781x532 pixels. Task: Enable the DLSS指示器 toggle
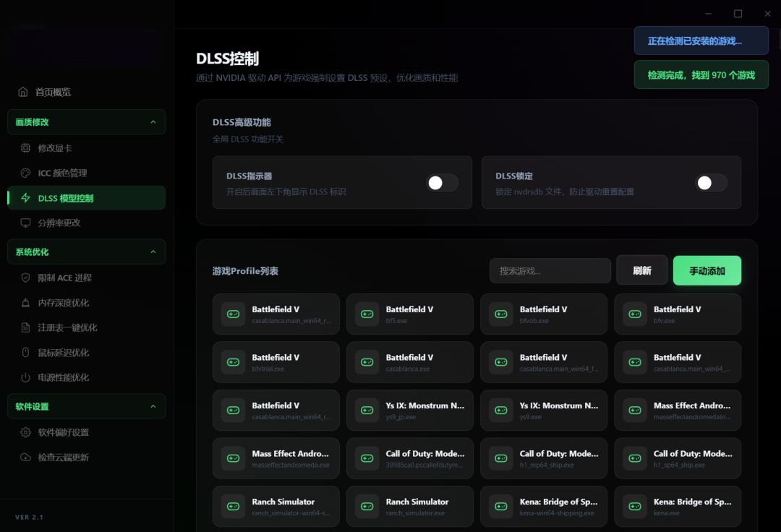point(442,183)
